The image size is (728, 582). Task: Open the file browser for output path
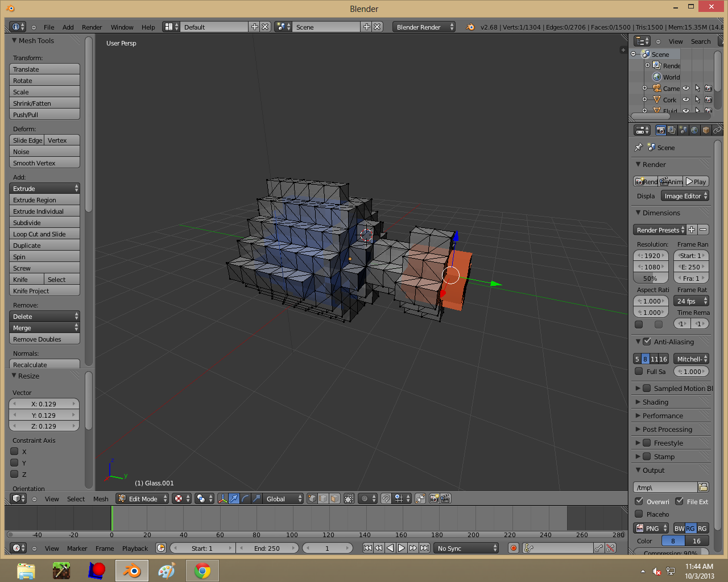click(x=703, y=487)
